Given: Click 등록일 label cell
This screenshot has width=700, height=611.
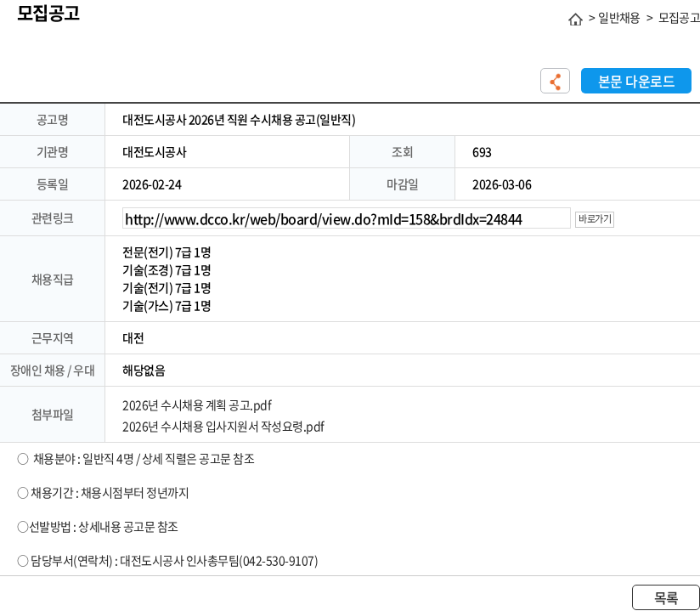Looking at the screenshot, I should tap(52, 184).
